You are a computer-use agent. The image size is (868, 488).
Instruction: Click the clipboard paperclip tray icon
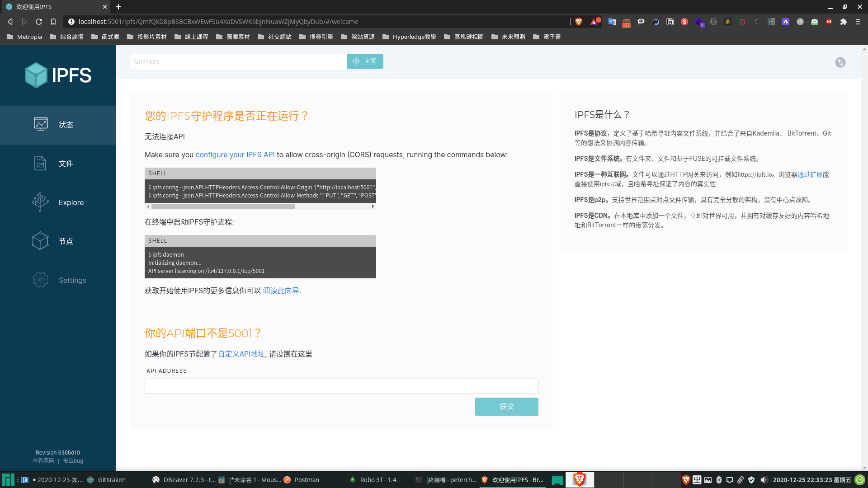[741, 480]
